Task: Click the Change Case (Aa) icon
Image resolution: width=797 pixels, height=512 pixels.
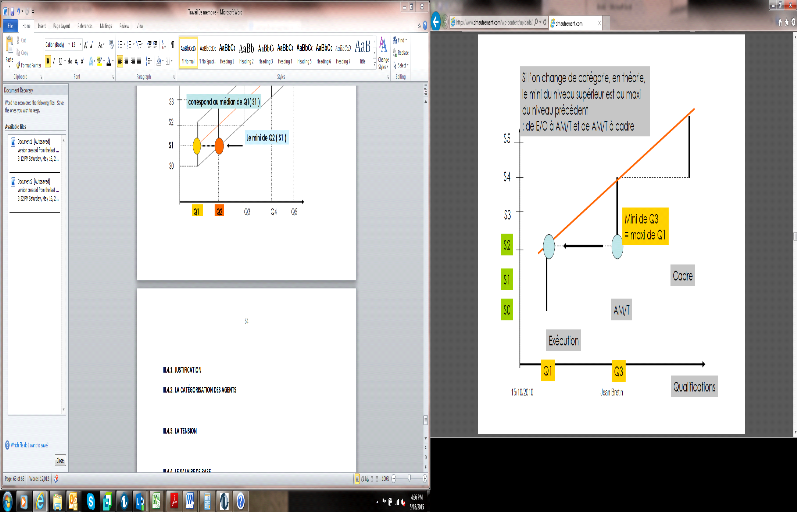Action: (101, 45)
